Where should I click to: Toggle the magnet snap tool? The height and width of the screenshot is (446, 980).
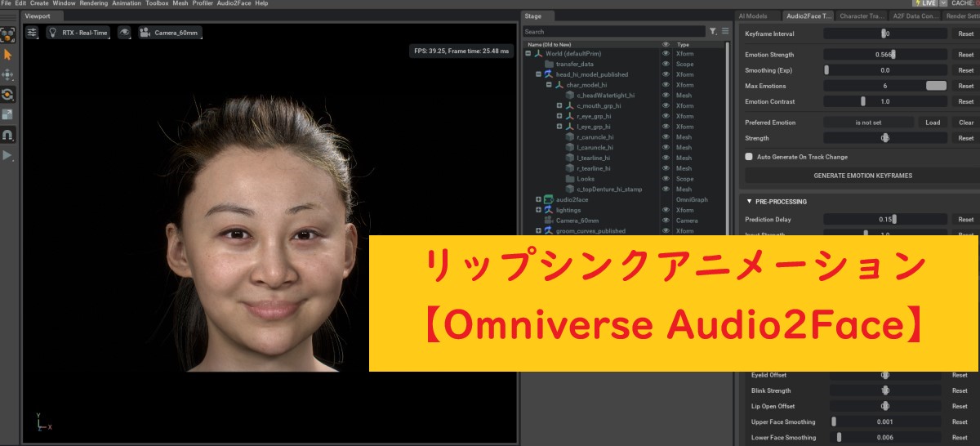click(7, 135)
